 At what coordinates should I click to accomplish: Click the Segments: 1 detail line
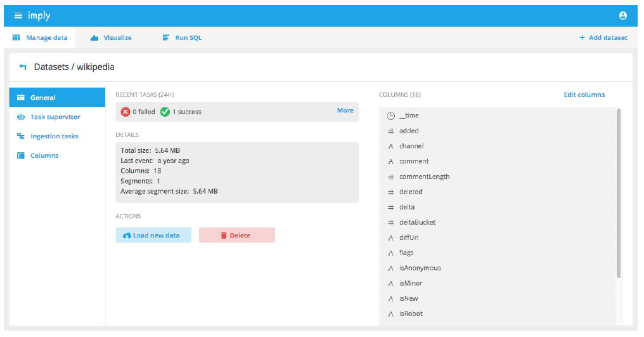pyautogui.click(x=141, y=181)
